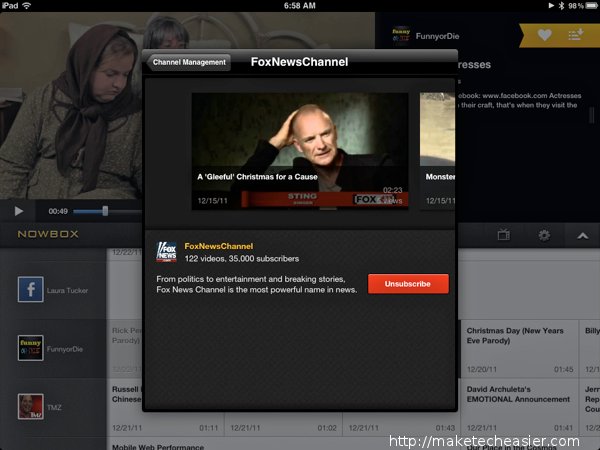The image size is (600, 450).
Task: Tap the Wi-Fi status icon
Action: tap(26, 5)
